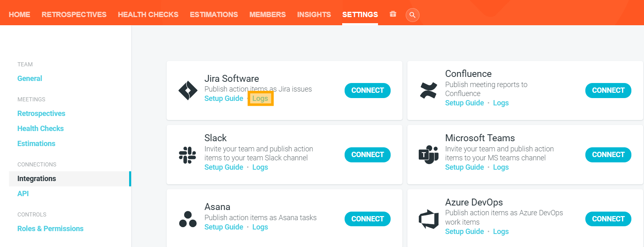This screenshot has width=644, height=247.
Task: Open General team settings in sidebar
Action: (x=30, y=79)
